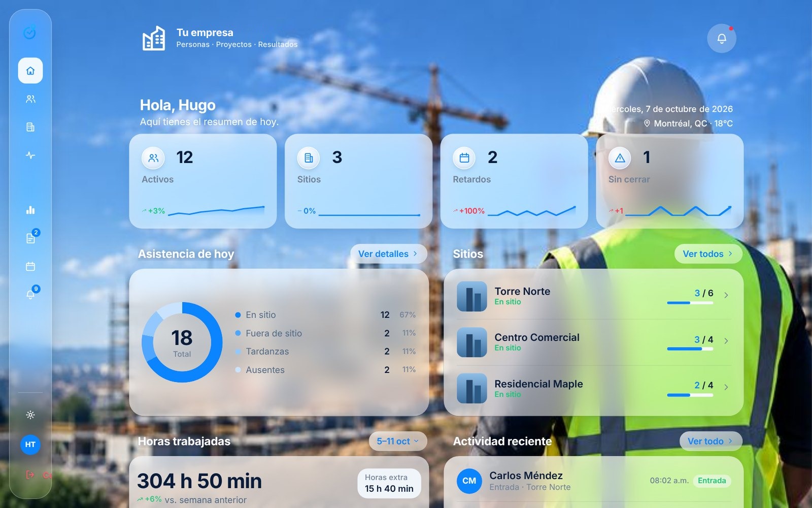Click the attendance donut chart total 18
This screenshot has height=508, width=812.
click(182, 342)
